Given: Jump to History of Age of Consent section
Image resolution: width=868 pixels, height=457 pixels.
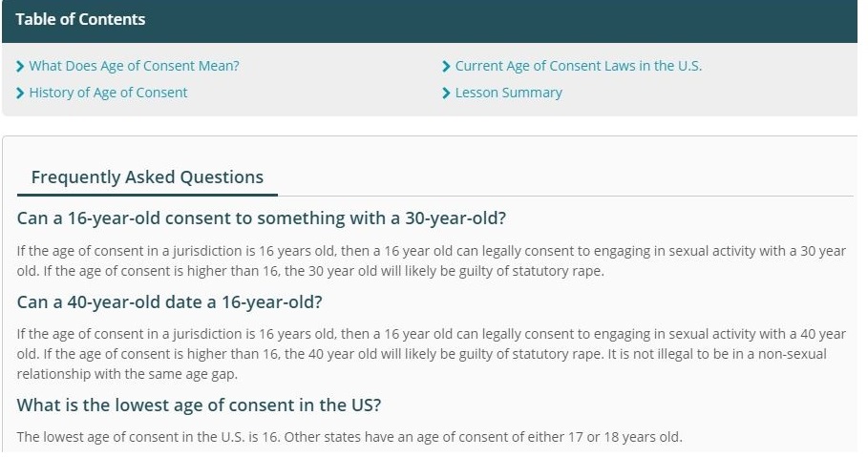Looking at the screenshot, I should pos(108,93).
